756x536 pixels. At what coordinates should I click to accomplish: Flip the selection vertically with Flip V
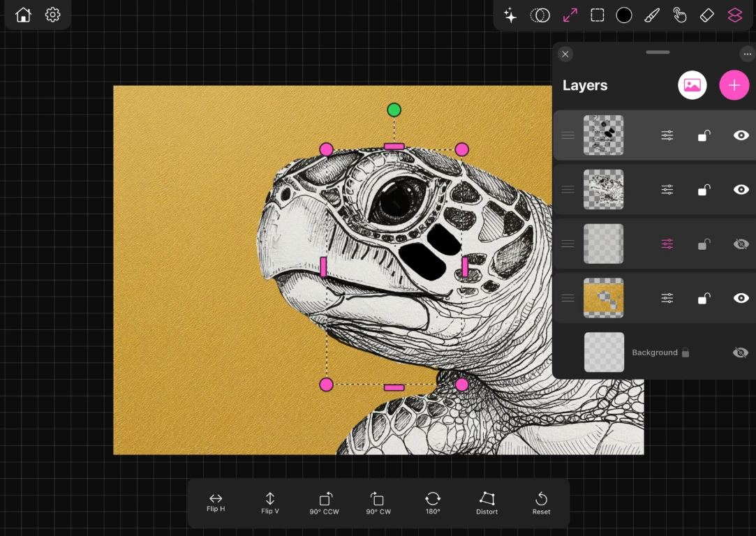(270, 502)
